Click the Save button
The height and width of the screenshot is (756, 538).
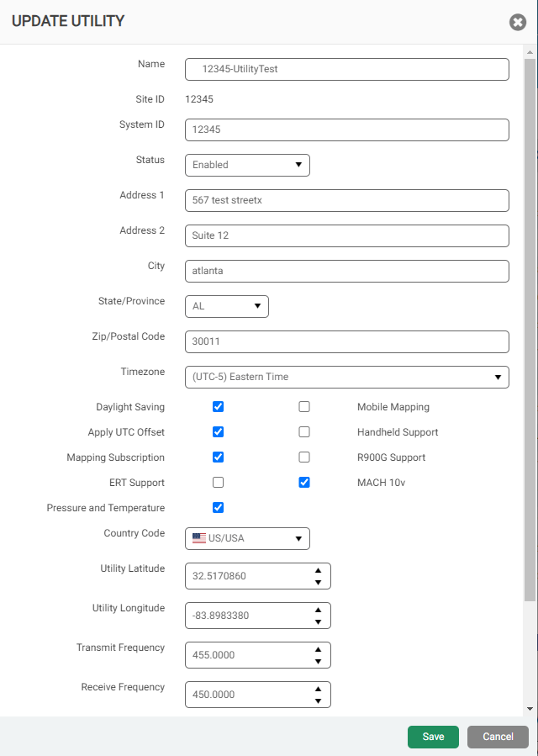coord(433,737)
